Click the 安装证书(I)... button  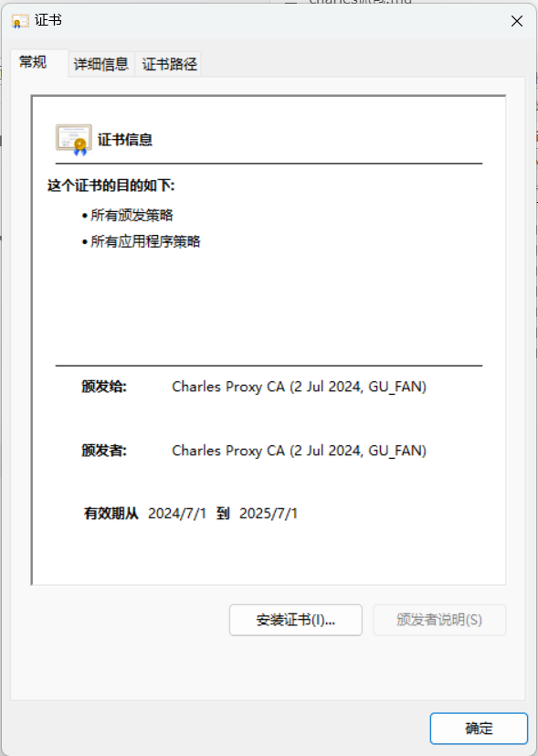296,620
